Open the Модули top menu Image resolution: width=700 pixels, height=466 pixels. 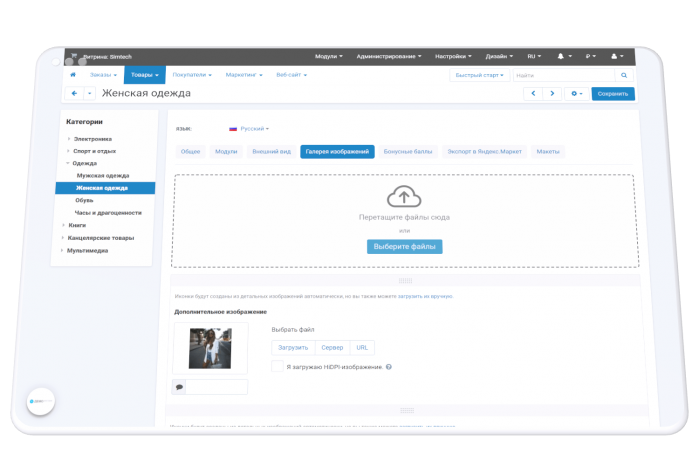point(329,56)
